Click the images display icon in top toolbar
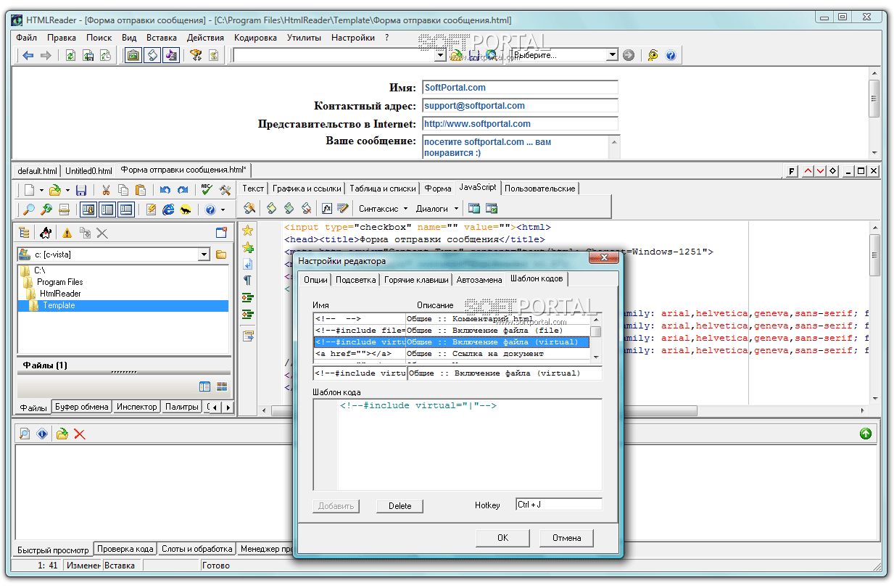 tap(133, 55)
